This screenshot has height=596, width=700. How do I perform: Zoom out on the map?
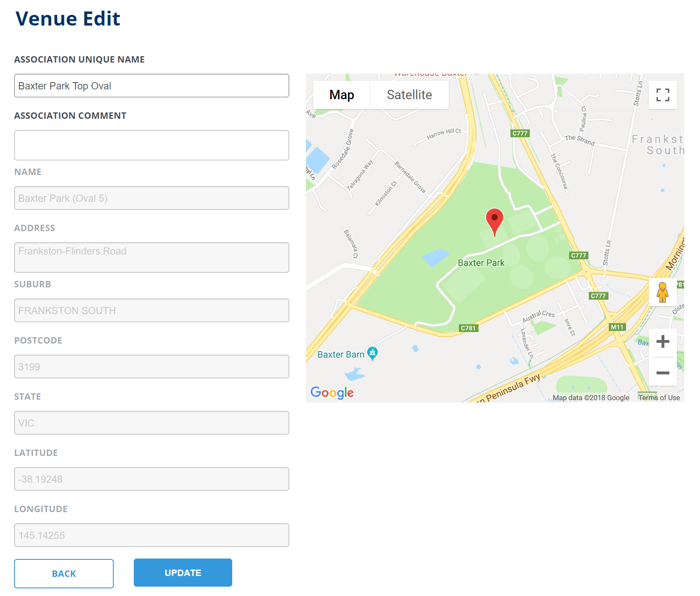[x=663, y=372]
